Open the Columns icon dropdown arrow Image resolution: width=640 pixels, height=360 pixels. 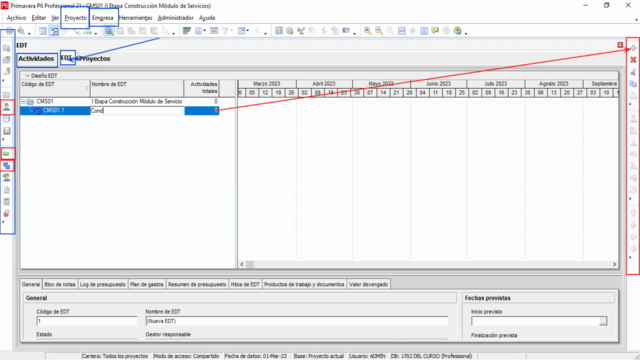(x=204, y=31)
